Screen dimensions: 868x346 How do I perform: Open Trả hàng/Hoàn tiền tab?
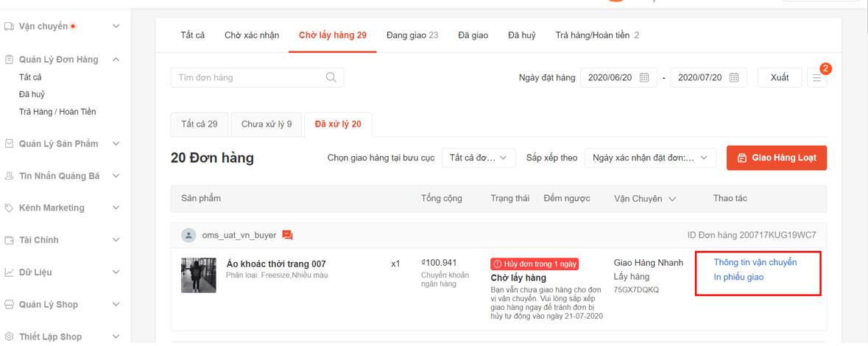(x=596, y=35)
